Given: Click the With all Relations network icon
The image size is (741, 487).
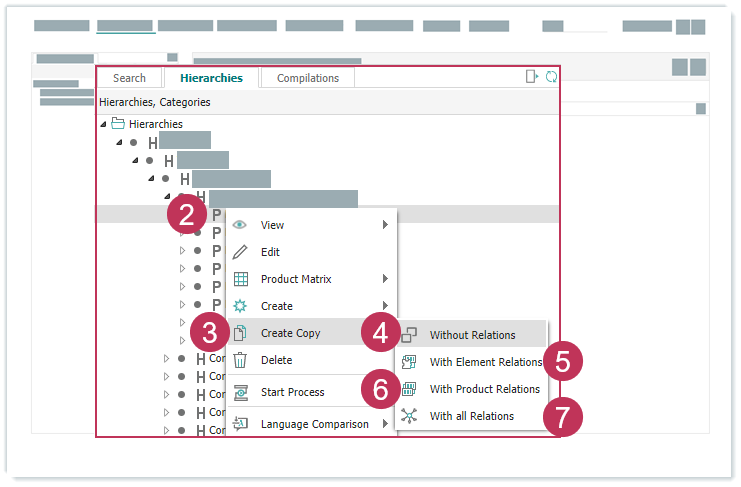Looking at the screenshot, I should pyautogui.click(x=409, y=416).
